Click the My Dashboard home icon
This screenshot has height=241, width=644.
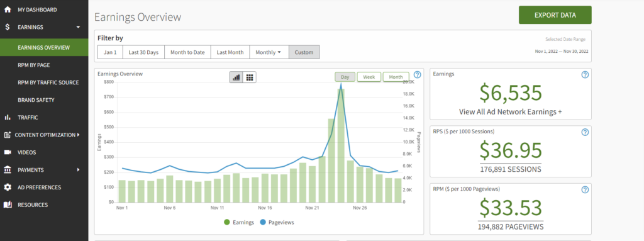[x=8, y=9]
